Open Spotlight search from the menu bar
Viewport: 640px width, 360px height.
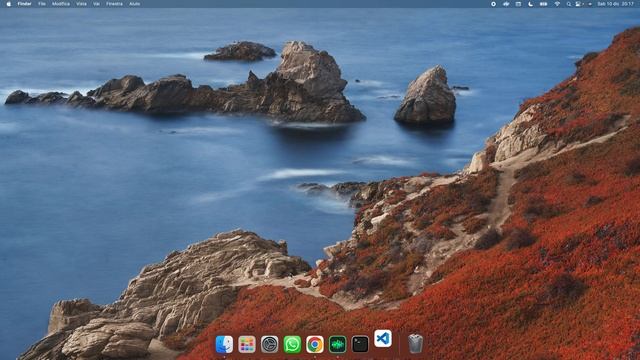[569, 4]
